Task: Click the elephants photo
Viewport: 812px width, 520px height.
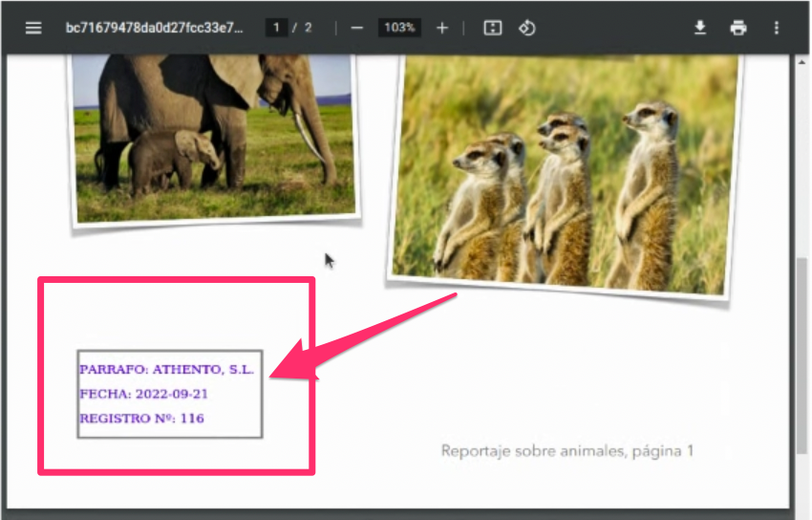Action: 212,134
